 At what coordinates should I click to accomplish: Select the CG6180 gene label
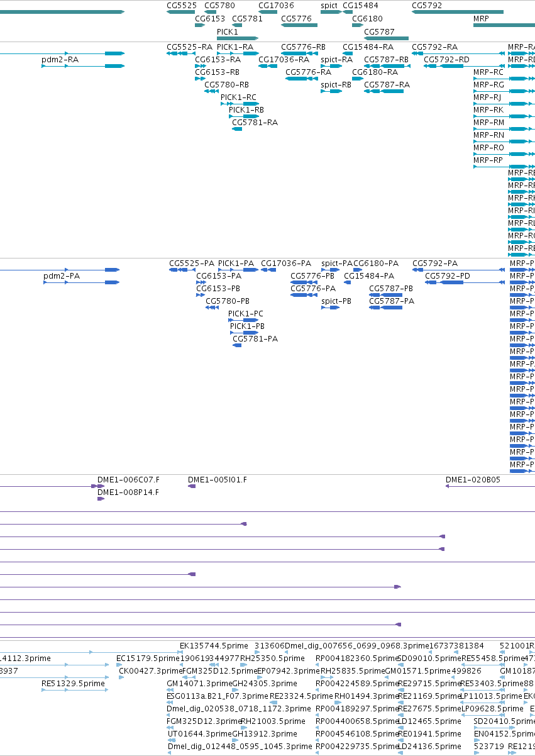[x=367, y=19]
